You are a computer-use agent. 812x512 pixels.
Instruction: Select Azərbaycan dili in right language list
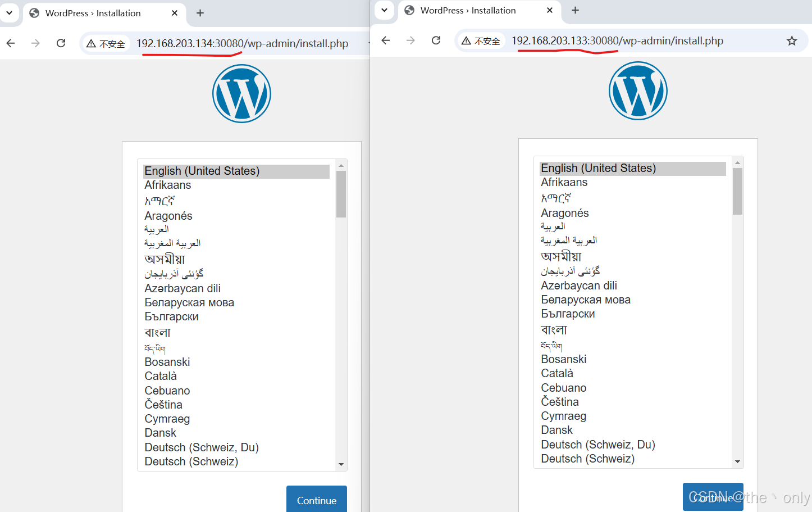click(x=633, y=286)
